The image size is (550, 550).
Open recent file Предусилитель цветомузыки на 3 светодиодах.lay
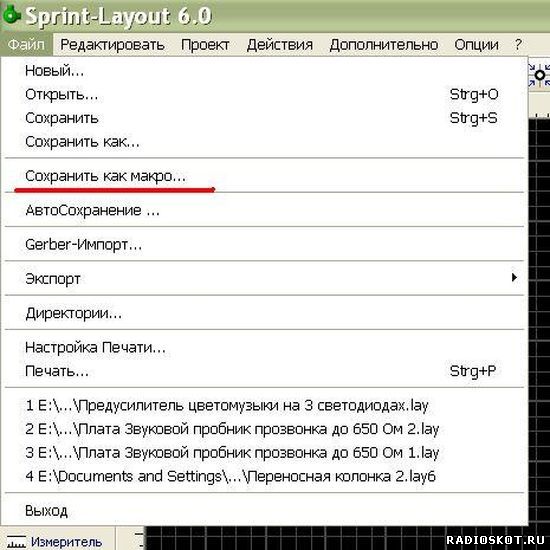pyautogui.click(x=264, y=405)
